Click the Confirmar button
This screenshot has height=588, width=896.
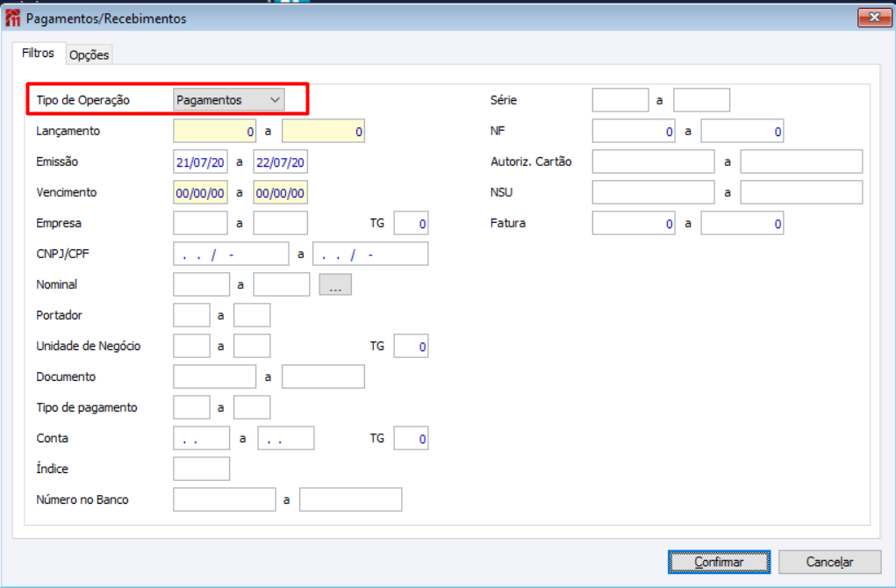(719, 562)
